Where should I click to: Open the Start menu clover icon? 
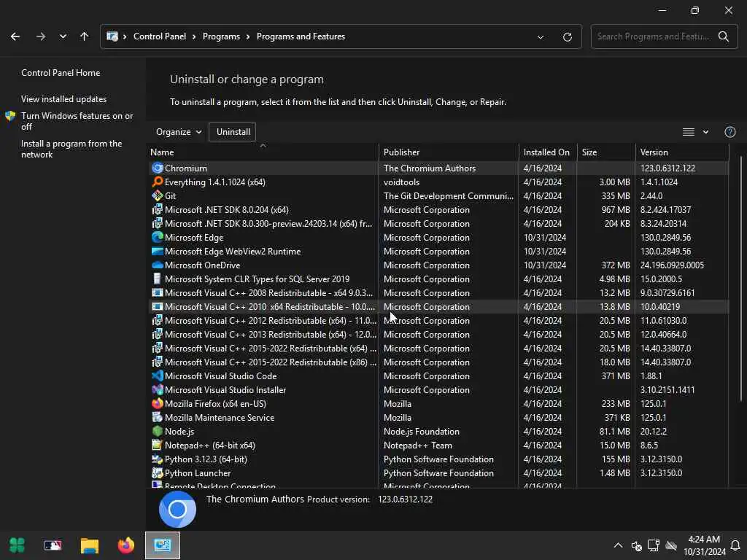(18, 545)
